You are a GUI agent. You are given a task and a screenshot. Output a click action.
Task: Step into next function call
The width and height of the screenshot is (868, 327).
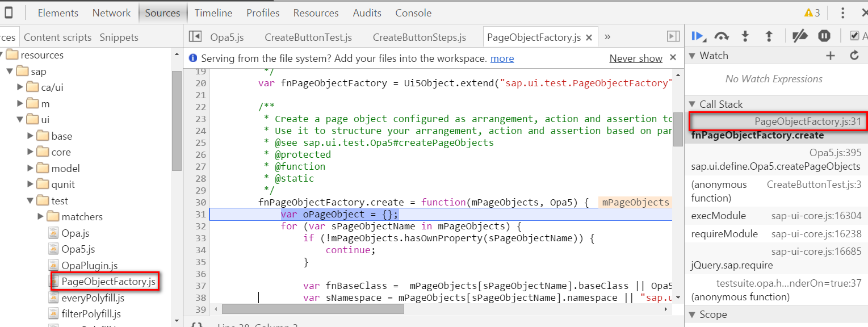(x=745, y=36)
